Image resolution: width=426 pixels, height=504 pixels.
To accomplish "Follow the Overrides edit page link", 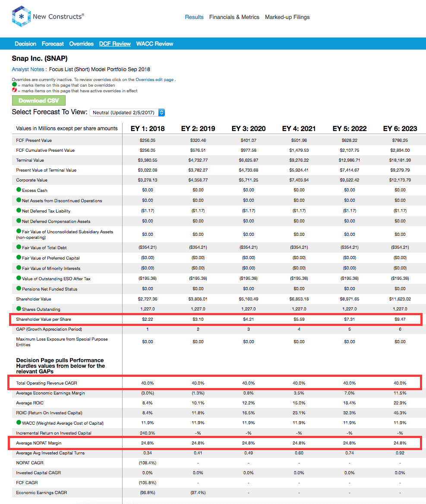I will [155, 80].
